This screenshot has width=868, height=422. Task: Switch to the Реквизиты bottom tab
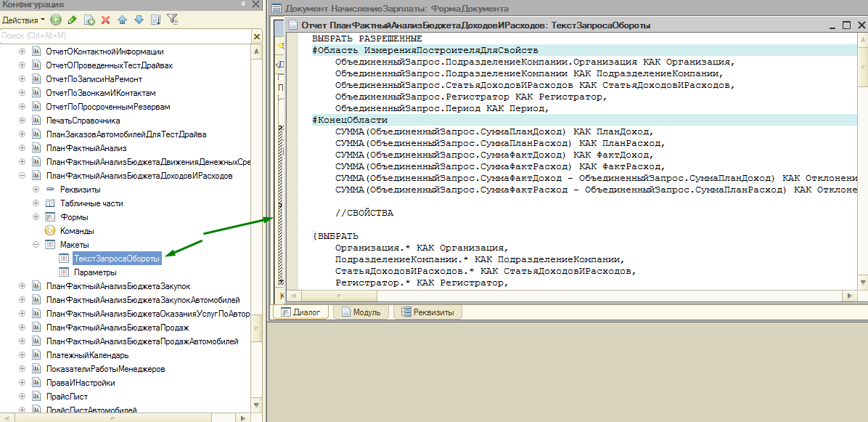click(427, 312)
